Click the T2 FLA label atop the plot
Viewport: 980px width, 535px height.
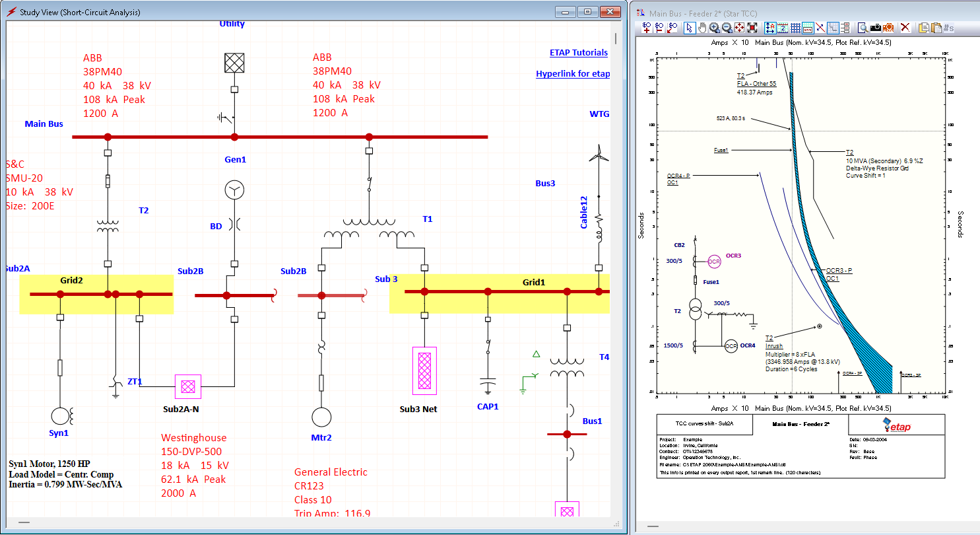coord(756,81)
